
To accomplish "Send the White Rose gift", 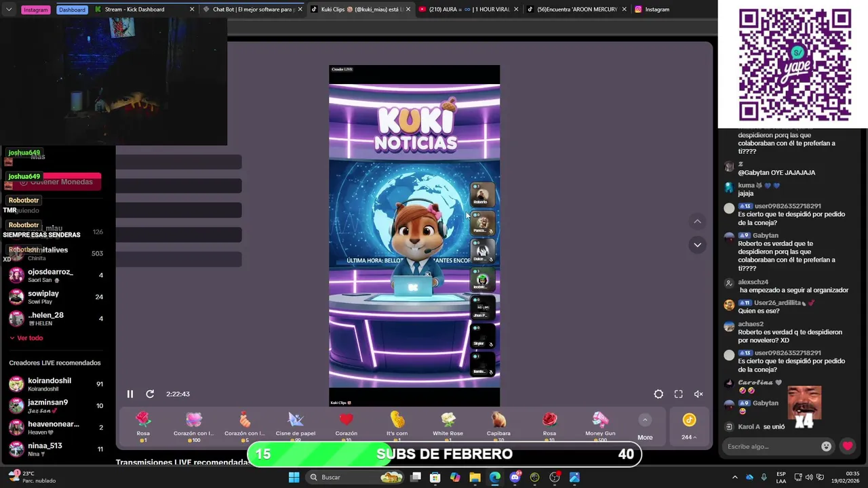I will 448,427.
